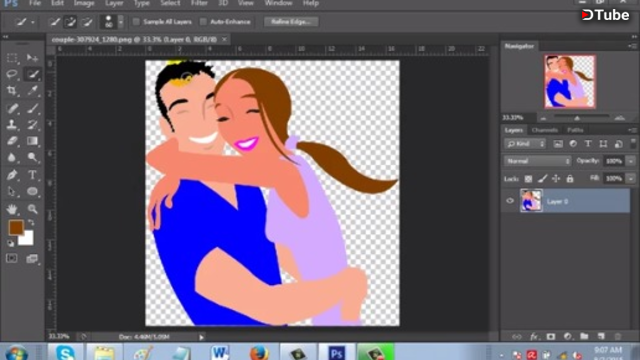
Task: Click the Layer 0 thumbnail
Action: 531,200
